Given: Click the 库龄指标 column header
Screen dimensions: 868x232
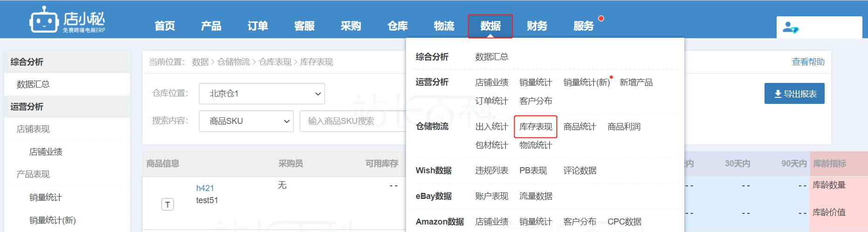Looking at the screenshot, I should click(830, 164).
